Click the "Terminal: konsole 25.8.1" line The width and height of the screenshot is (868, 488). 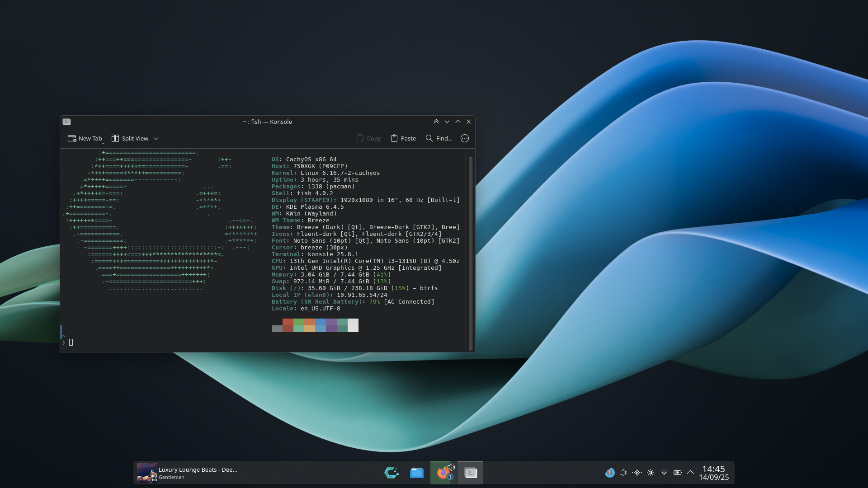(x=315, y=254)
